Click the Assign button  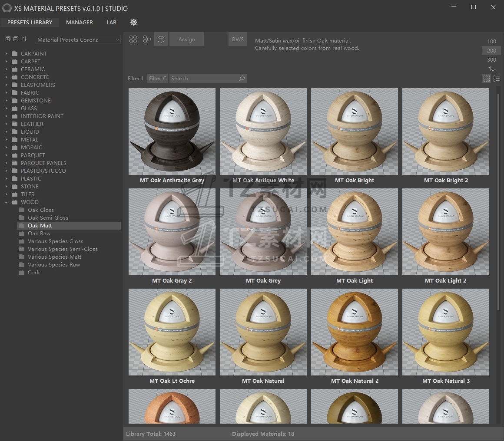(x=187, y=39)
